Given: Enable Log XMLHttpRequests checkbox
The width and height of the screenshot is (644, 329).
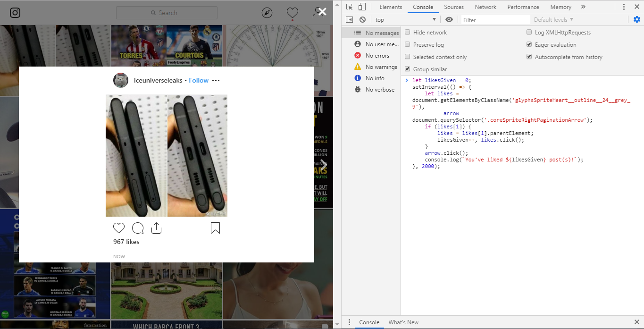Looking at the screenshot, I should coord(529,33).
